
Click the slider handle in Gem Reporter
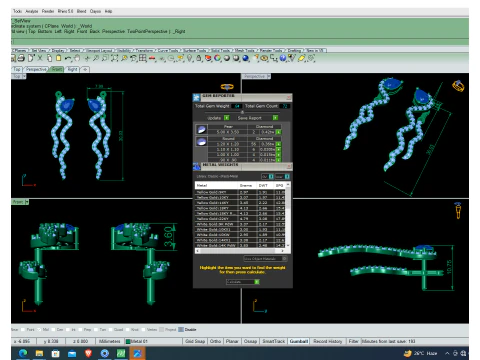click(x=242, y=112)
